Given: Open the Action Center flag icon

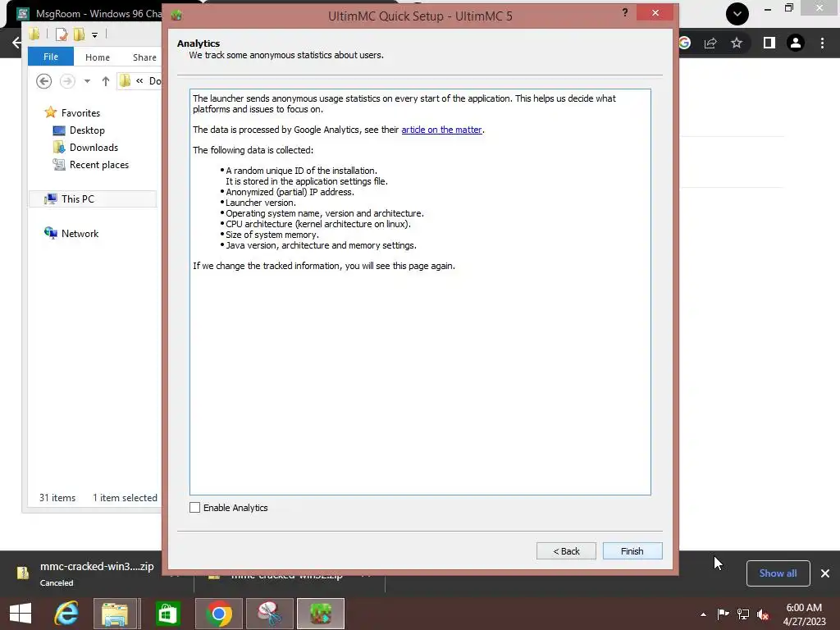Looking at the screenshot, I should (x=723, y=614).
